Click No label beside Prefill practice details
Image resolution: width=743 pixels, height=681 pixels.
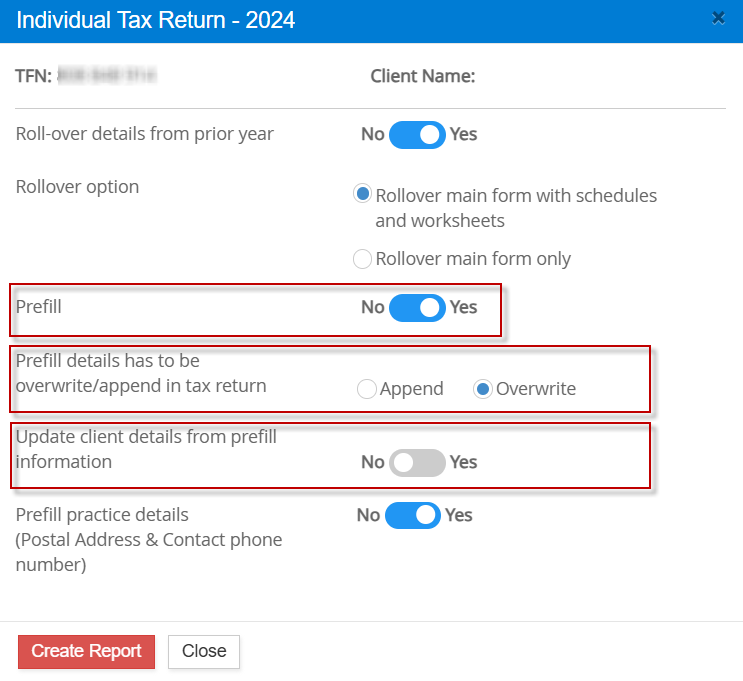pos(368,516)
